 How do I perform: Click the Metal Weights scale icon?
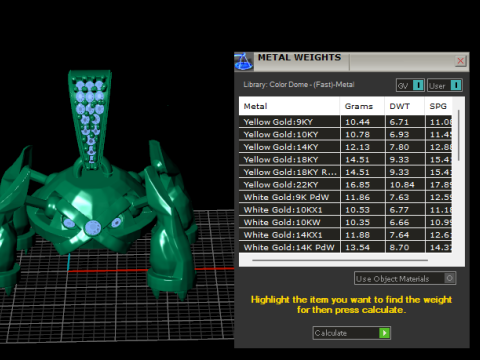[x=244, y=62]
